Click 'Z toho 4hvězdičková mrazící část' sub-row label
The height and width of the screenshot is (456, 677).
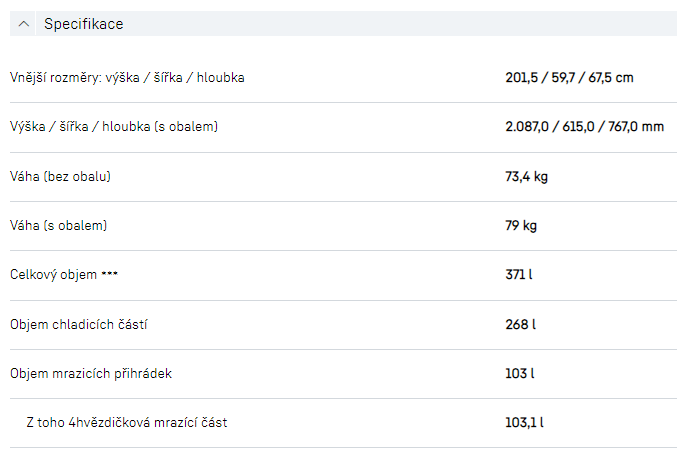pyautogui.click(x=127, y=423)
